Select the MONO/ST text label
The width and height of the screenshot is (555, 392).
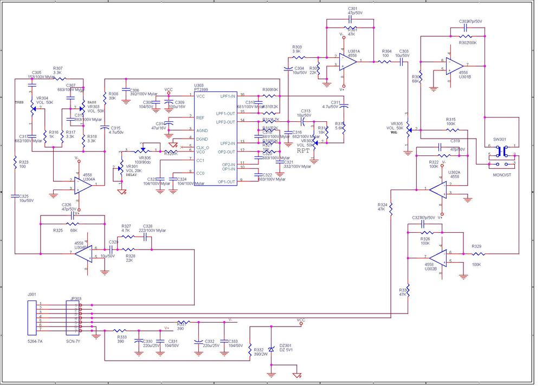[502, 175]
